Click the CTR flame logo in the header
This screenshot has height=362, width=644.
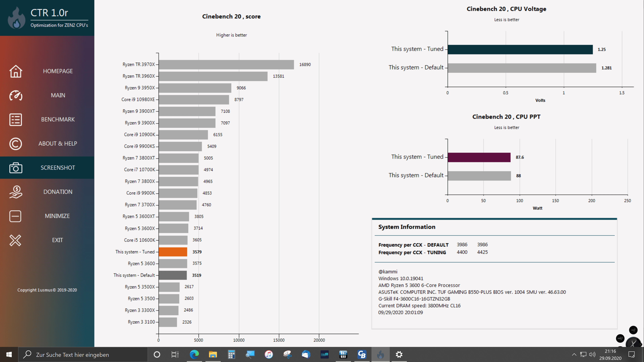click(x=16, y=18)
